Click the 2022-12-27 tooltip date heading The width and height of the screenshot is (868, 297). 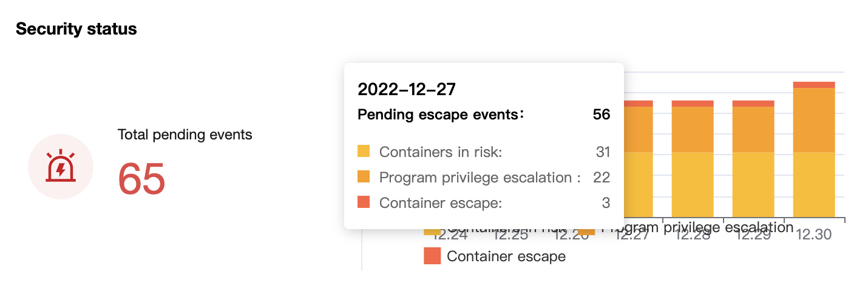[407, 90]
